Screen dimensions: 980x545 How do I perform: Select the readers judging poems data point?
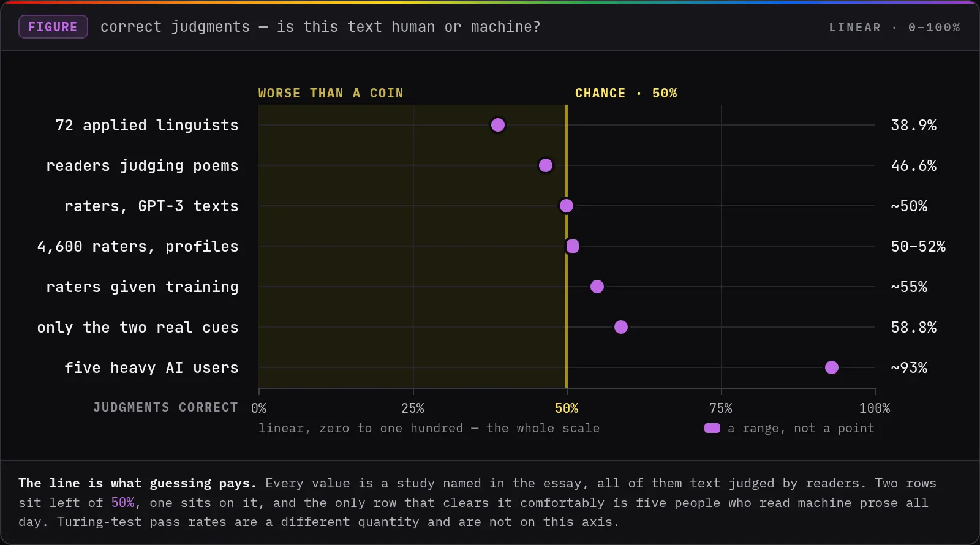546,165
